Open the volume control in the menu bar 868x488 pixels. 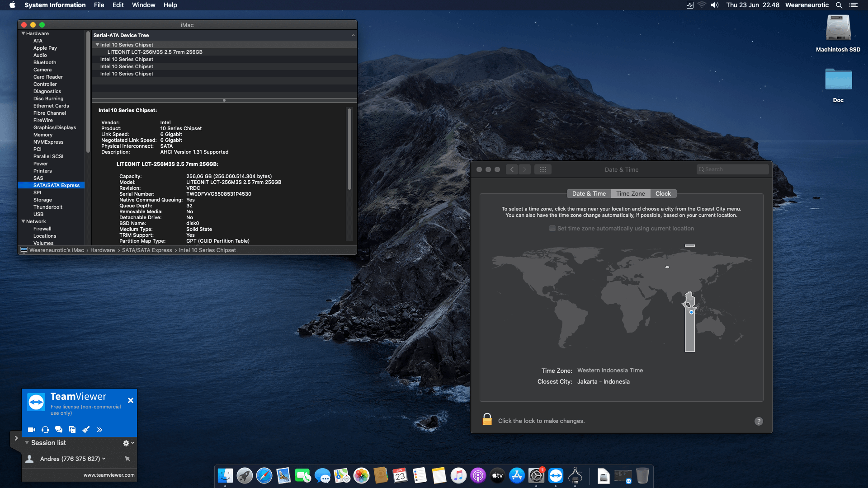pyautogui.click(x=715, y=5)
